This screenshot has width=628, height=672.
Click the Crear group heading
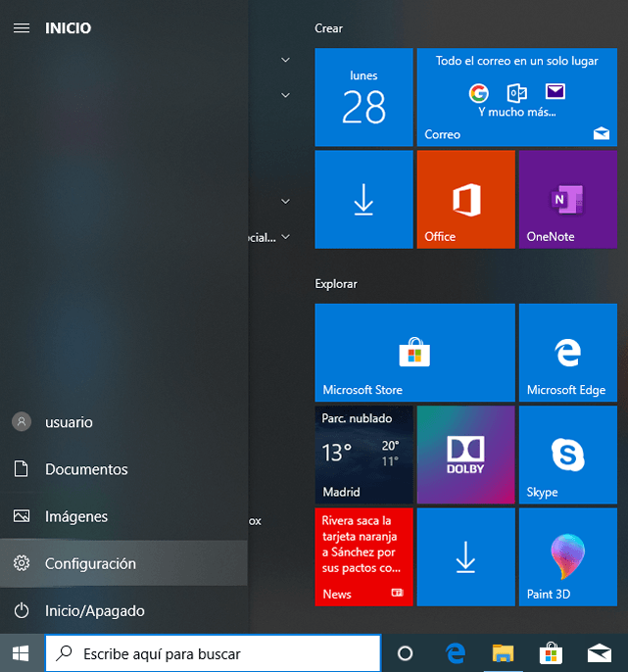328,28
